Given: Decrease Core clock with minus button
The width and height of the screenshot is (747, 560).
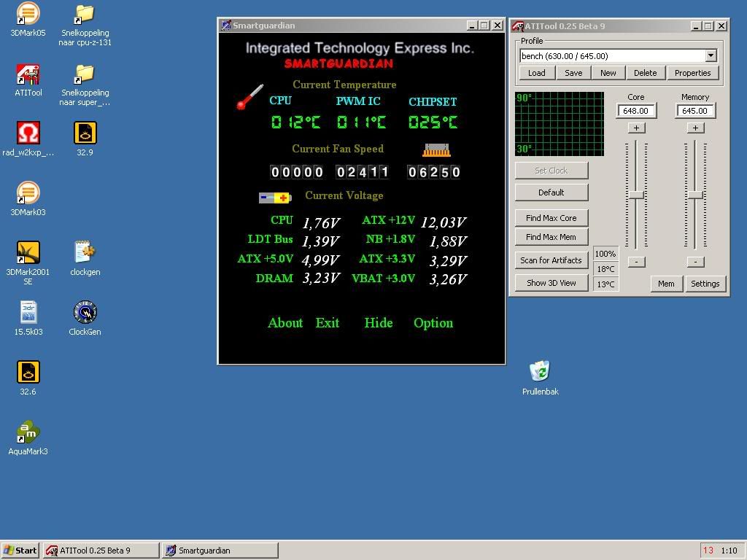Looking at the screenshot, I should point(636,262).
